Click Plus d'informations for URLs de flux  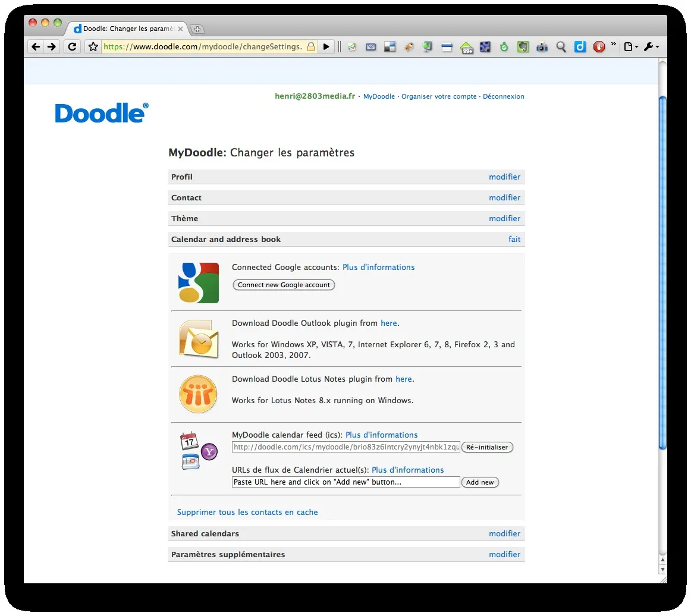point(407,470)
